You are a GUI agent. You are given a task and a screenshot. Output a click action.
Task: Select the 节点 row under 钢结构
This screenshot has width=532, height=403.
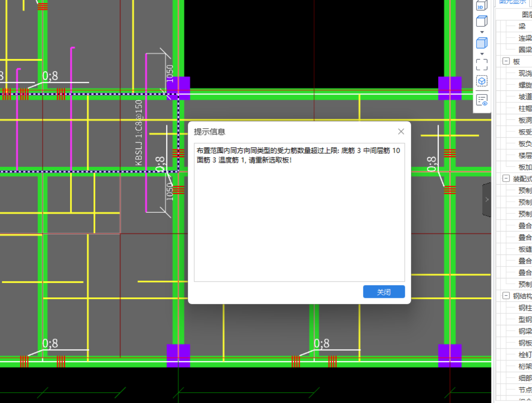coord(525,390)
